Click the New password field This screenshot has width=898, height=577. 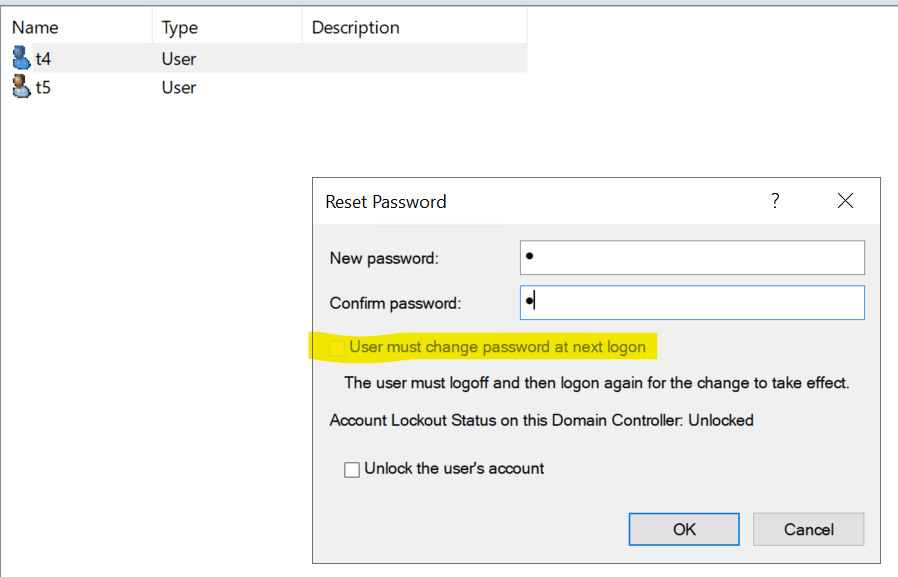(x=692, y=258)
